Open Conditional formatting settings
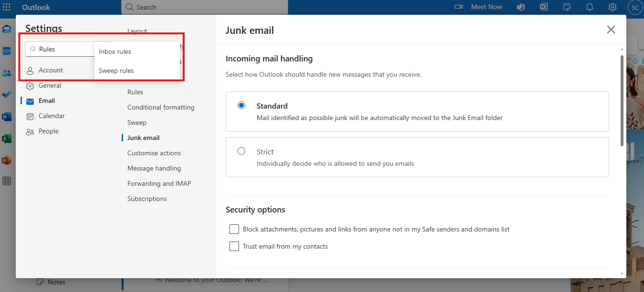The image size is (644, 292). tap(161, 107)
